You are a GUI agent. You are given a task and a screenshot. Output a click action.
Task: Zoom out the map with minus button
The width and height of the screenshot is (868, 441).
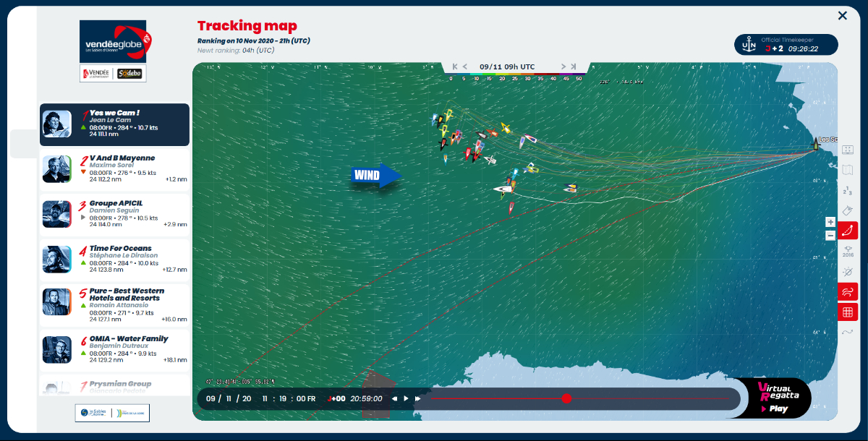point(830,235)
